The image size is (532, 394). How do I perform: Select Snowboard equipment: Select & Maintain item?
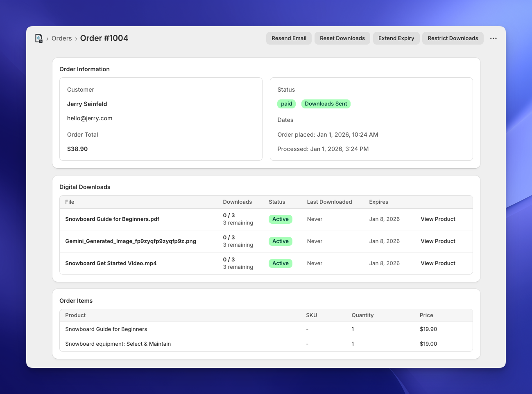[118, 344]
